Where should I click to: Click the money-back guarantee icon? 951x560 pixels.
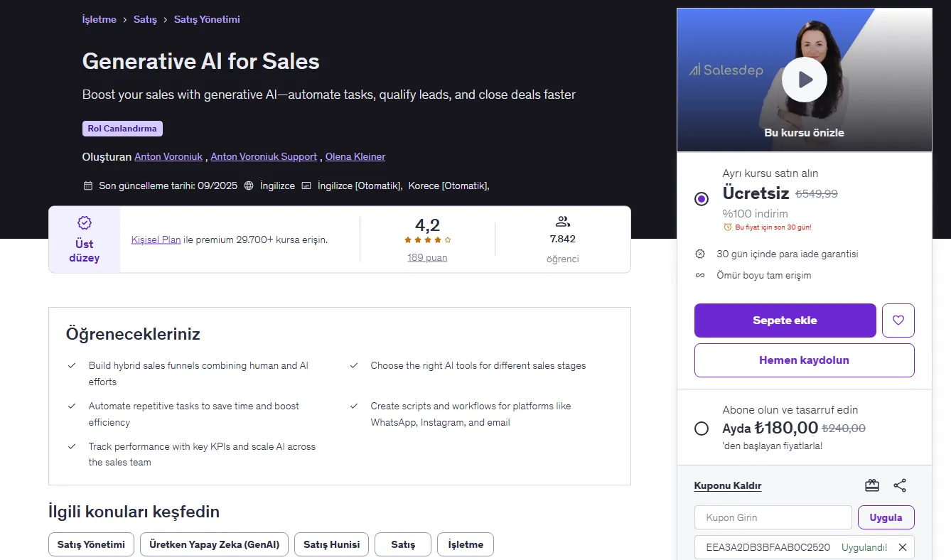pyautogui.click(x=700, y=254)
